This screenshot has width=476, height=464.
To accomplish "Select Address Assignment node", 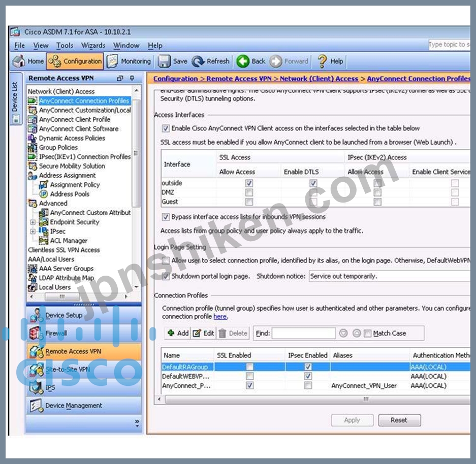I will pyautogui.click(x=67, y=176).
